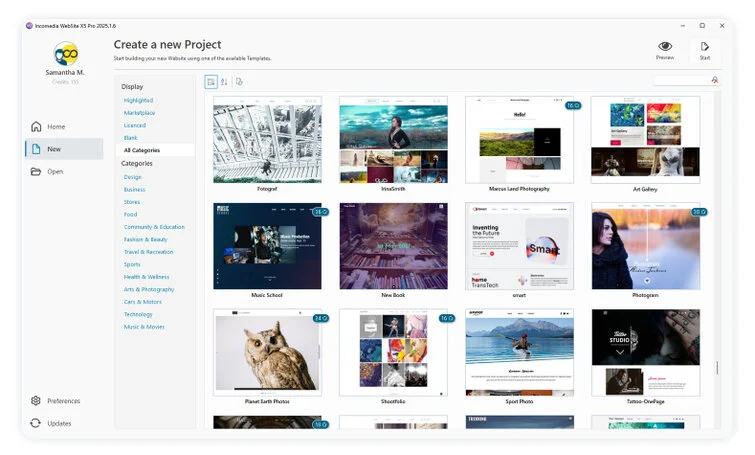Viewport: 755px width, 455px height.
Task: Check for Updates in sidebar
Action: [x=58, y=423]
